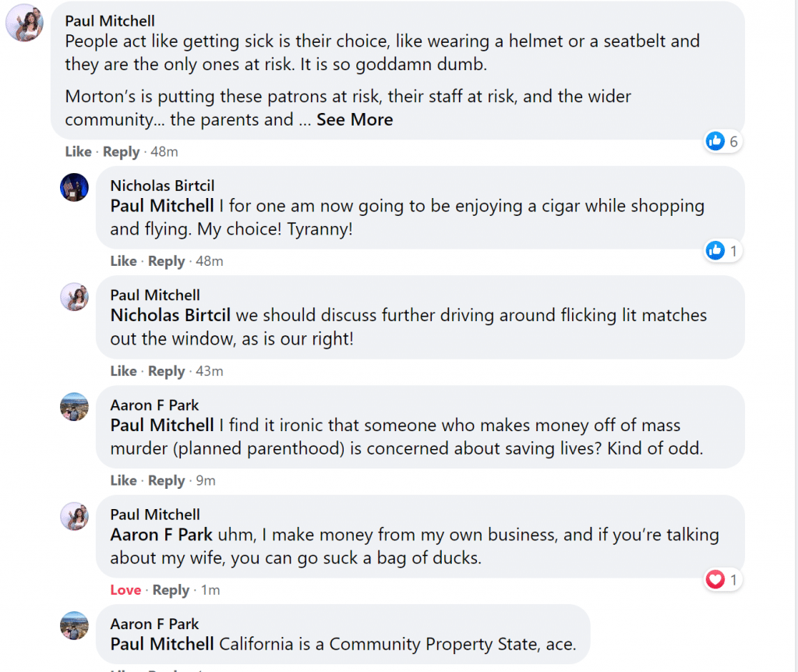798x672 pixels.
Task: Reply to Aaron F Park's mass murder comment
Action: 166,481
